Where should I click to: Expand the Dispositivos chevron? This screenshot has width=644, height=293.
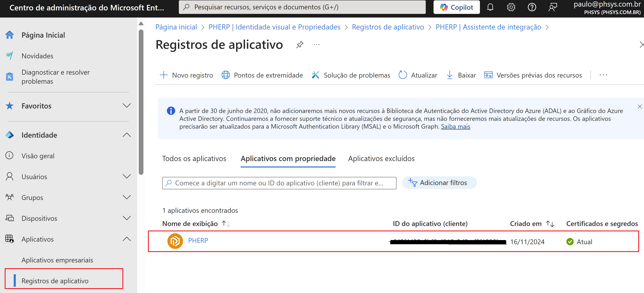tap(127, 218)
